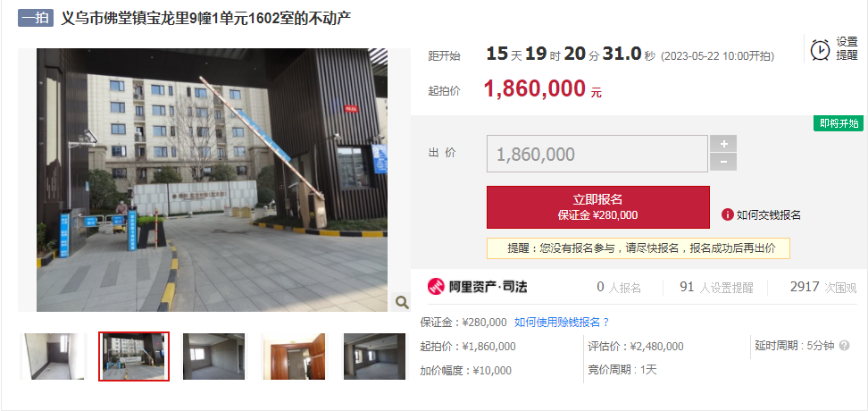Viewport: 868px width, 411px height.
Task: Focus the 出价 bid amount input field
Action: click(597, 154)
